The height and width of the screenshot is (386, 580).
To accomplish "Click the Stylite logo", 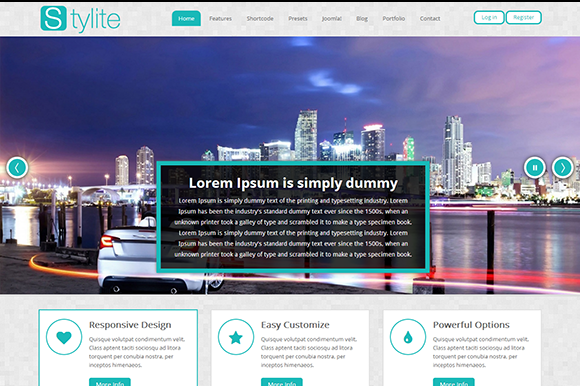I will pyautogui.click(x=80, y=19).
